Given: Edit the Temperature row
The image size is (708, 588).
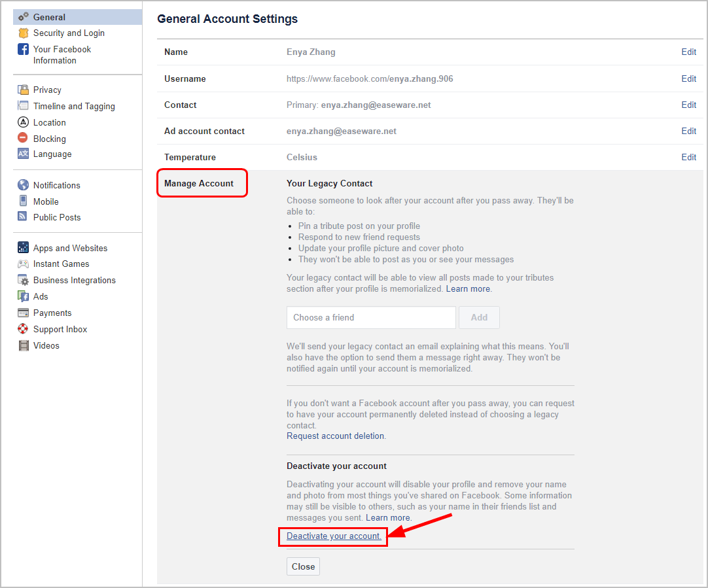Looking at the screenshot, I should pos(688,157).
